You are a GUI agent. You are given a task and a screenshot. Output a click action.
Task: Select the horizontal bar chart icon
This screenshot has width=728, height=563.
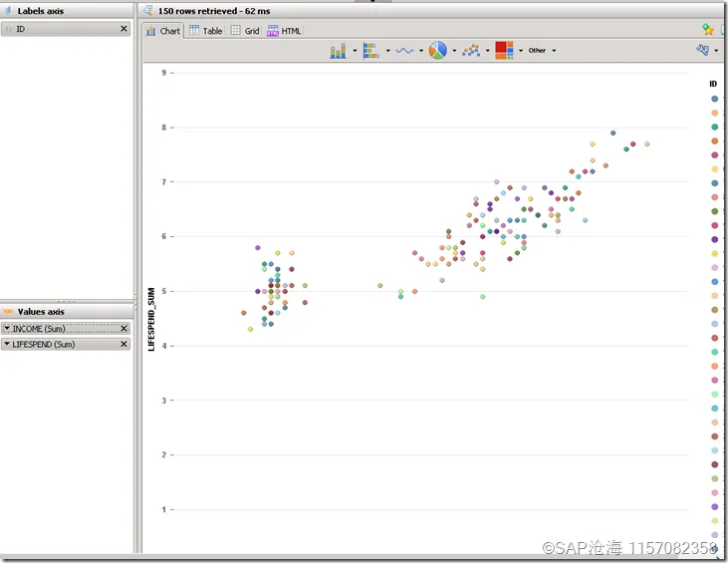(x=370, y=51)
